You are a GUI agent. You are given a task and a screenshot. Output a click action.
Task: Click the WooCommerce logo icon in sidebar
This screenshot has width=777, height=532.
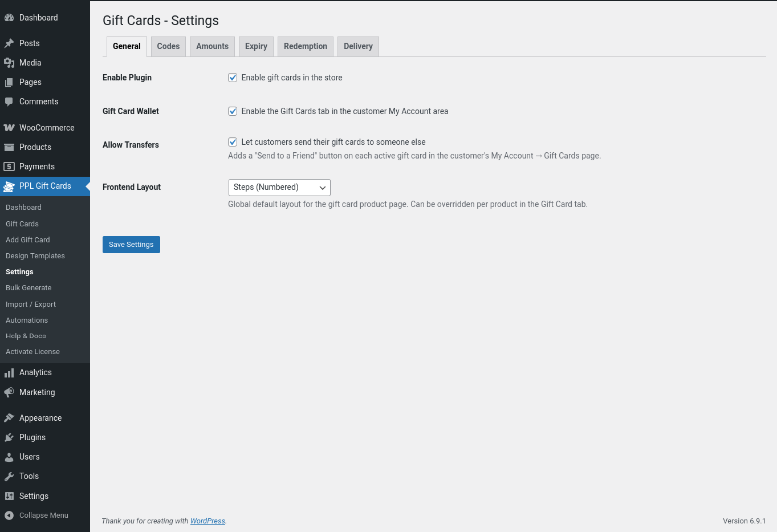[9, 128]
